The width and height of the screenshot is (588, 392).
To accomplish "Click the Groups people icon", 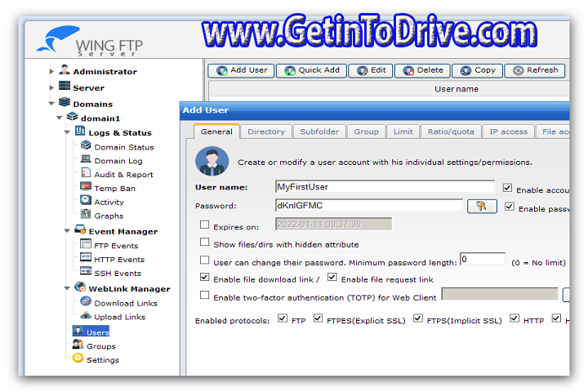I will click(x=78, y=344).
